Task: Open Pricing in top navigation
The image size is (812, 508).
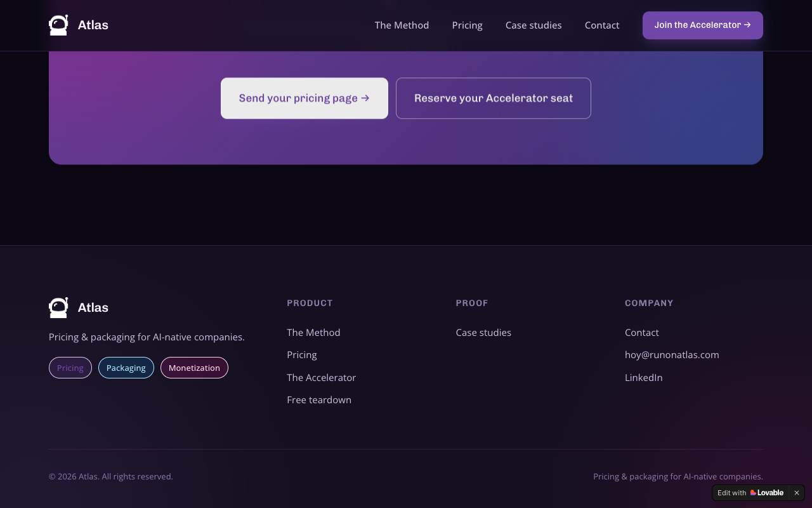Action: pos(467,25)
